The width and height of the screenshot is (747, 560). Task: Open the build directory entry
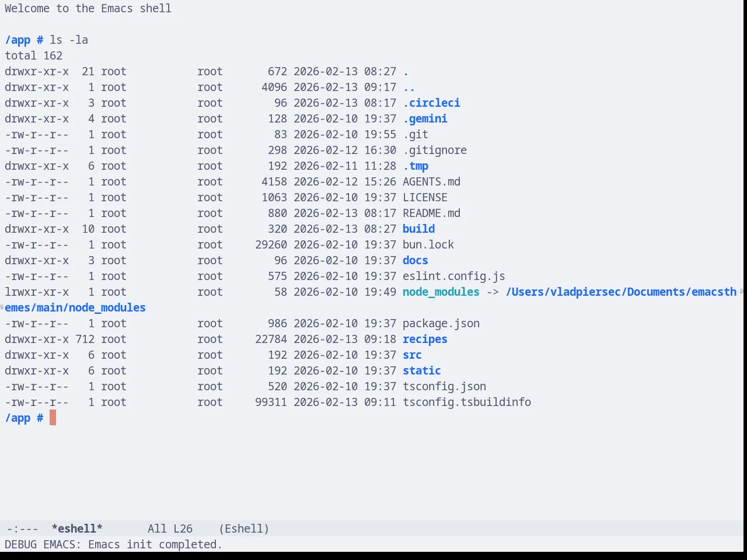(x=418, y=229)
